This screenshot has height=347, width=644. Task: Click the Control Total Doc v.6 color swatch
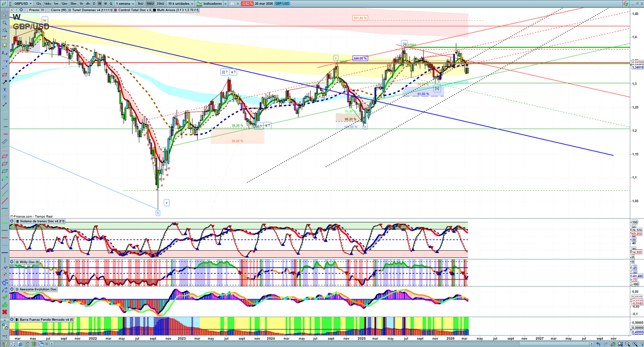point(116,10)
